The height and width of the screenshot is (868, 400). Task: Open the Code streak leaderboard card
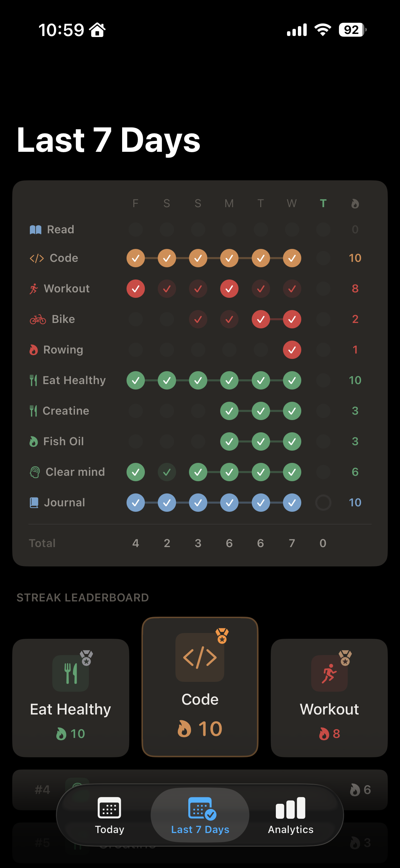(200, 686)
